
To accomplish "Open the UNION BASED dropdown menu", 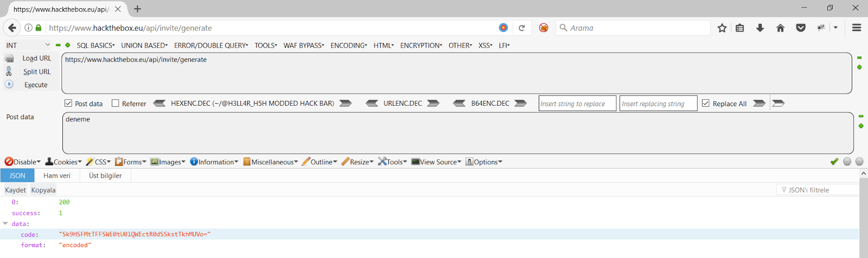I will (x=144, y=46).
